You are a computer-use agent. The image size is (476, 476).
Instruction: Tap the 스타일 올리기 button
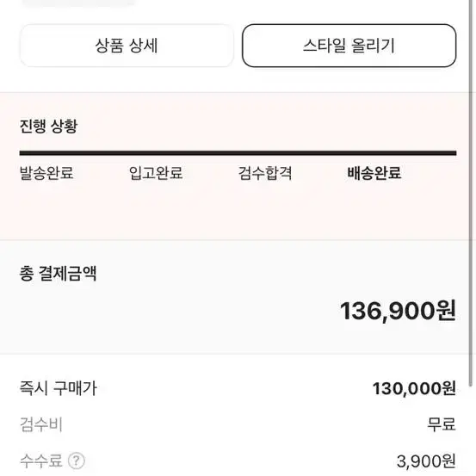[349, 46]
